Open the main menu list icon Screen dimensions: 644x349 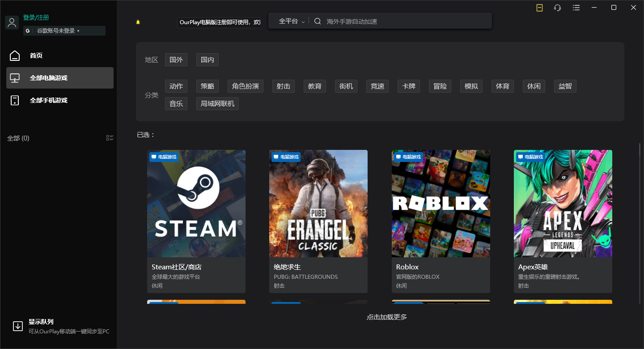tap(576, 8)
